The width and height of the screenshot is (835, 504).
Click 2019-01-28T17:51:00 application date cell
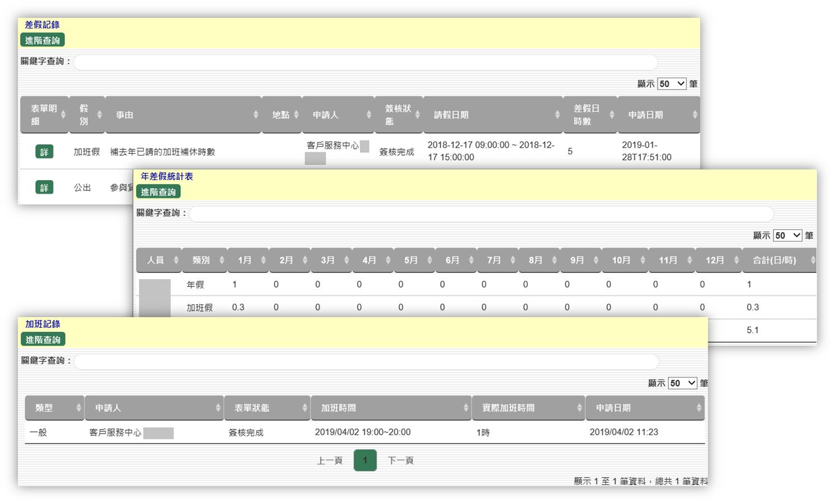pos(646,151)
